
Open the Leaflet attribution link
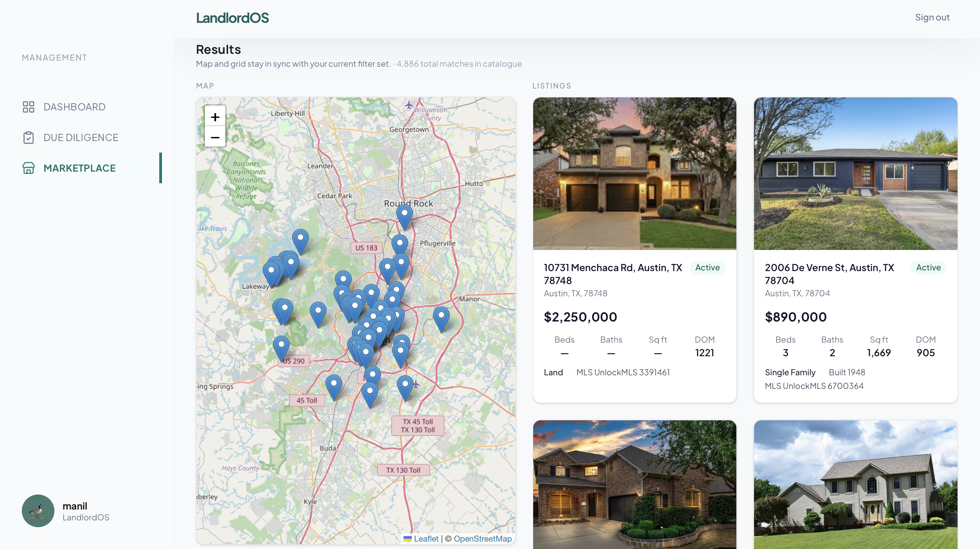click(426, 538)
